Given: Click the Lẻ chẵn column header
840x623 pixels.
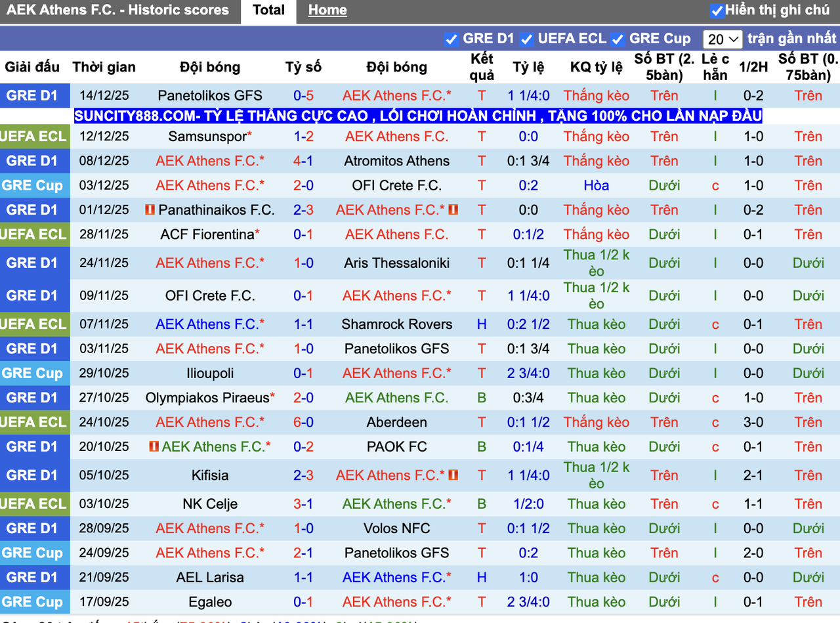Looking at the screenshot, I should (715, 67).
